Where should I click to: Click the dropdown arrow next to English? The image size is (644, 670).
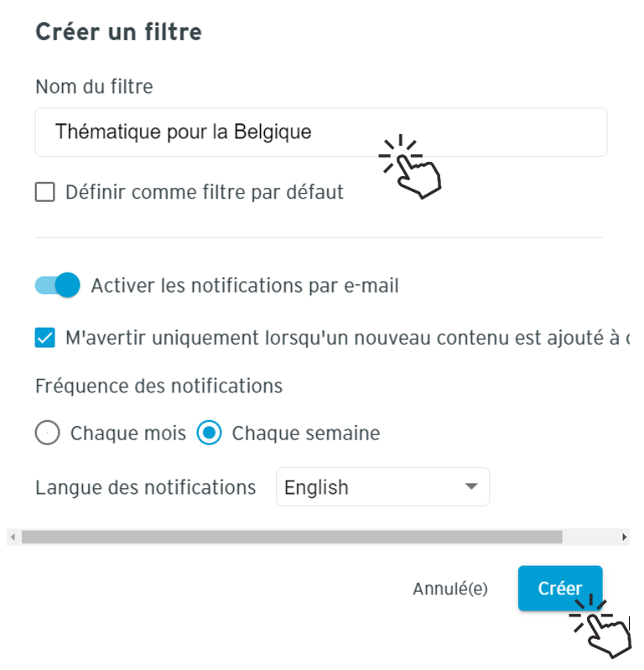point(471,486)
